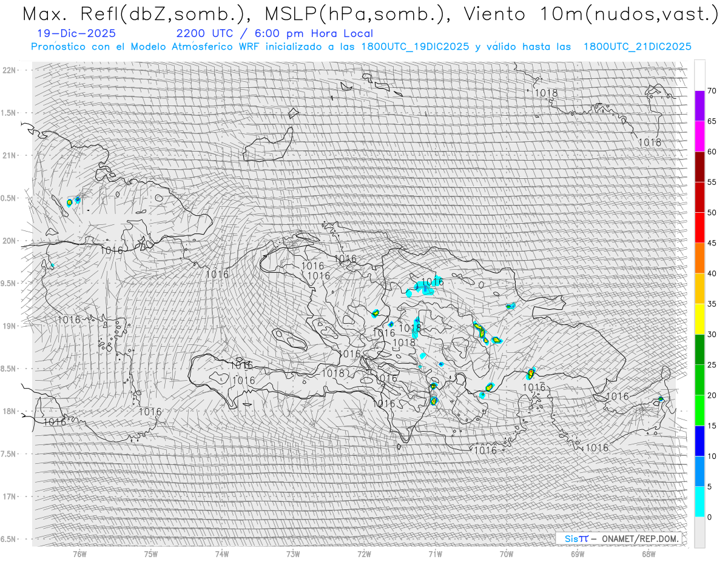Click the '19N' latitude axis label
The image size is (728, 562).
[x=8, y=326]
